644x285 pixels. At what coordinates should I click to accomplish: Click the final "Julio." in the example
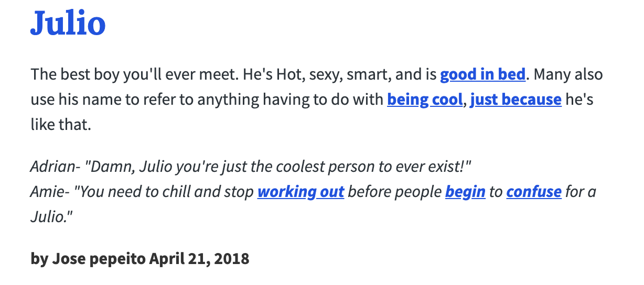coord(51,216)
